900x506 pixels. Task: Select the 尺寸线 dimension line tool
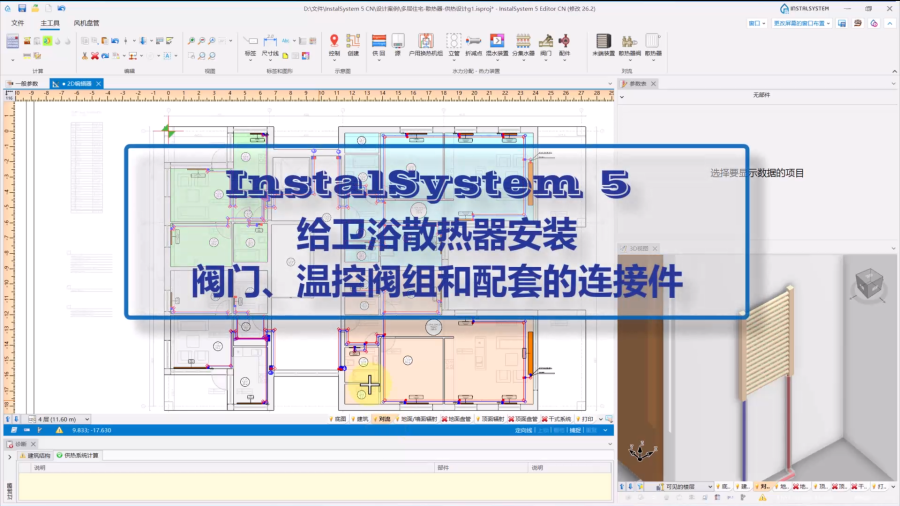tap(270, 45)
